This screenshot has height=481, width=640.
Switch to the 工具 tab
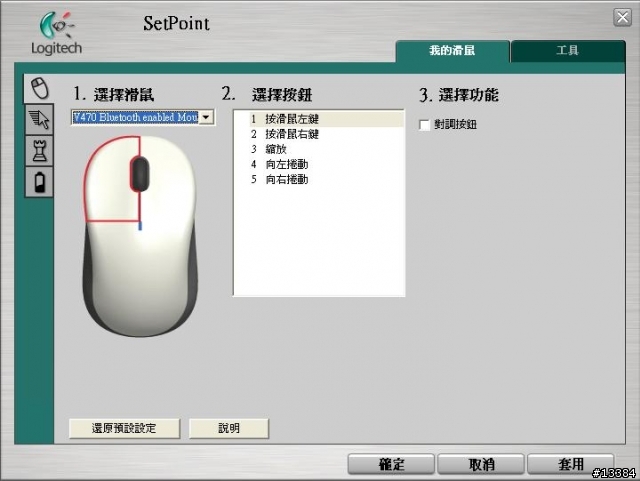(568, 51)
